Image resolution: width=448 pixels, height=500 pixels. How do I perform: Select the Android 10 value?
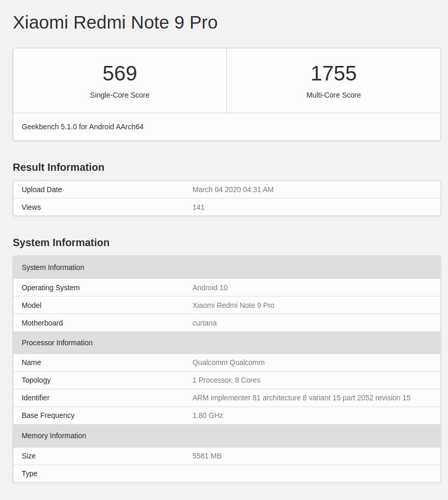[x=210, y=288]
